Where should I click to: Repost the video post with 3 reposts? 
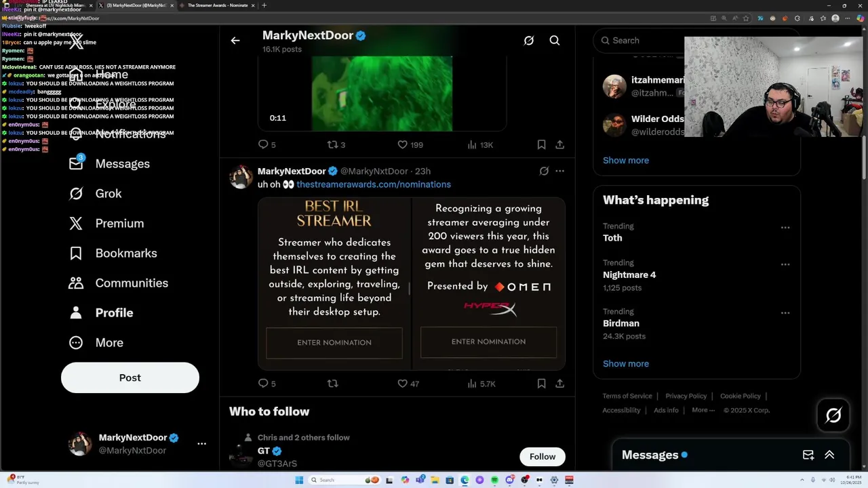click(336, 144)
